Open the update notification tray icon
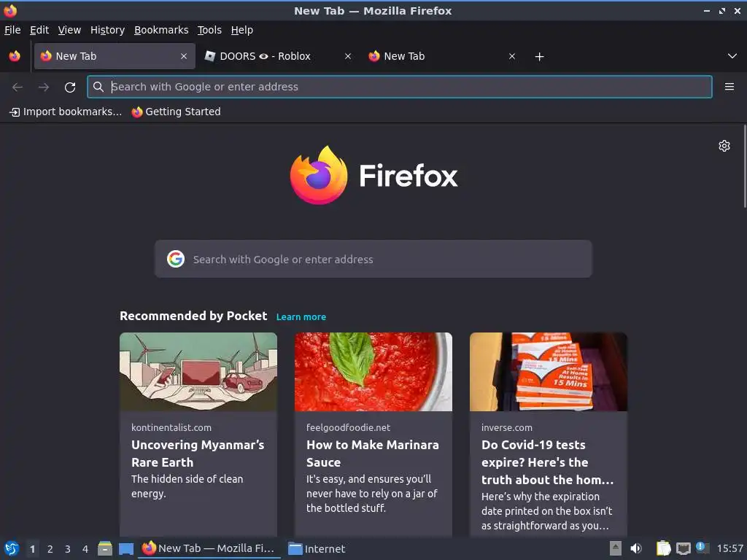Image resolution: width=747 pixels, height=560 pixels. [702, 548]
